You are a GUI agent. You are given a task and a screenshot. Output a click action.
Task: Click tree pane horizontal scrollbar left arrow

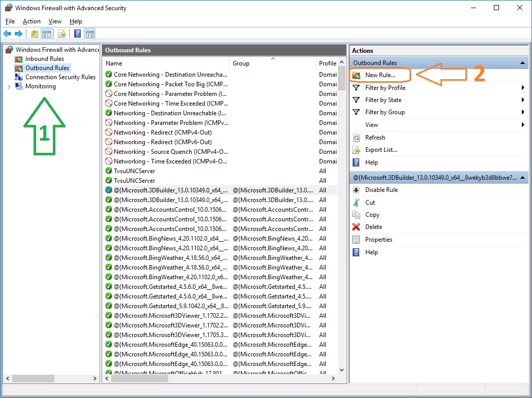click(8, 378)
